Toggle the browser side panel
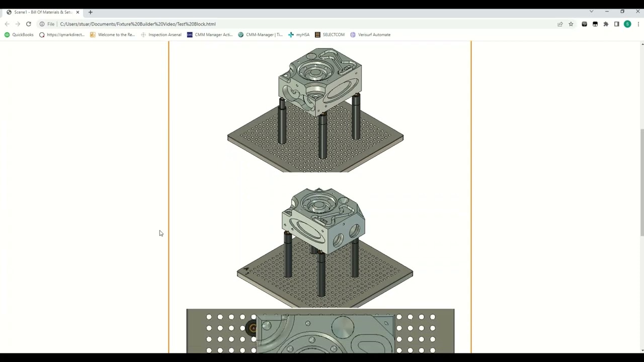This screenshot has width=644, height=362. click(616, 24)
